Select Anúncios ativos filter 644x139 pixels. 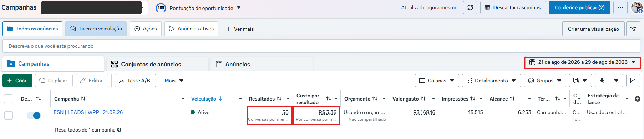tap(192, 29)
